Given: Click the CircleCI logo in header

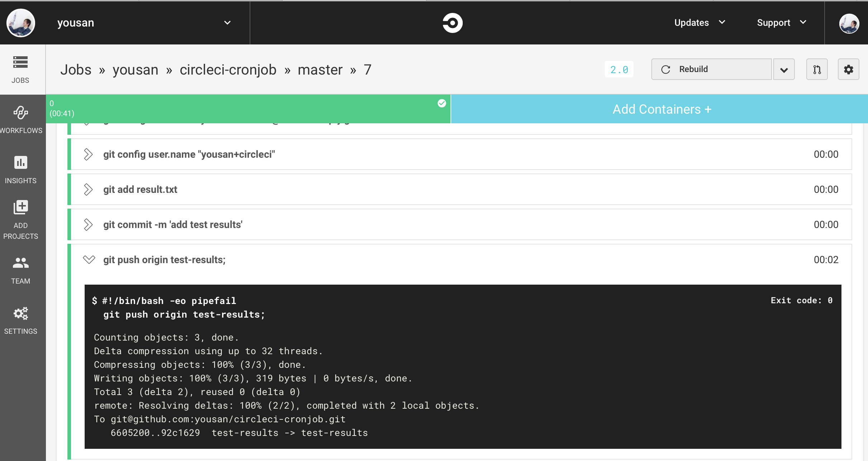Looking at the screenshot, I should [452, 23].
